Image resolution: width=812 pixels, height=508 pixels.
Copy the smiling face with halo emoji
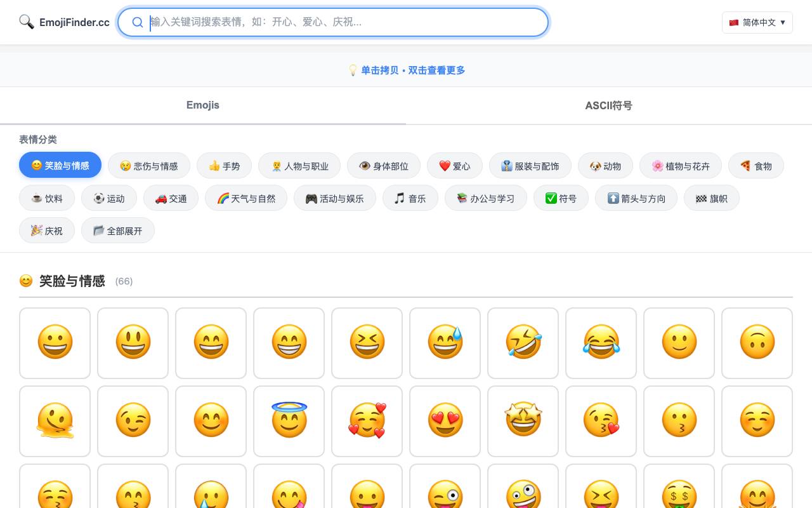click(289, 421)
